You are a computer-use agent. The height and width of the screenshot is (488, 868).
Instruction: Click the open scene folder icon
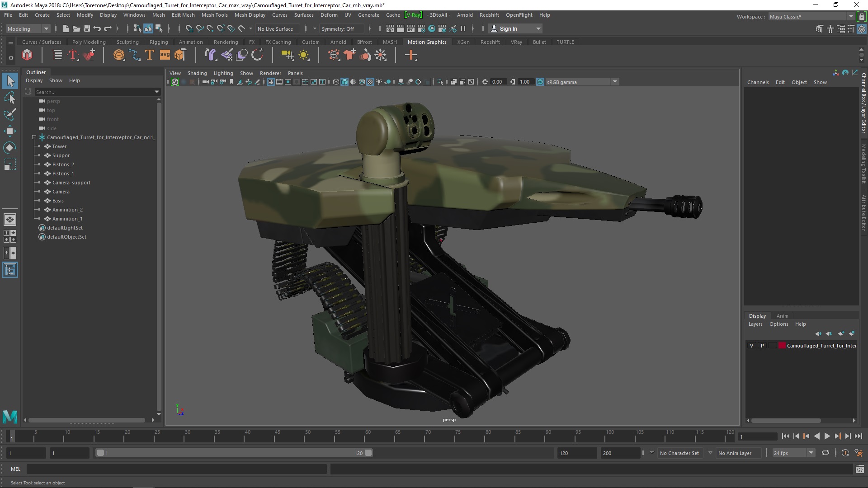point(76,28)
